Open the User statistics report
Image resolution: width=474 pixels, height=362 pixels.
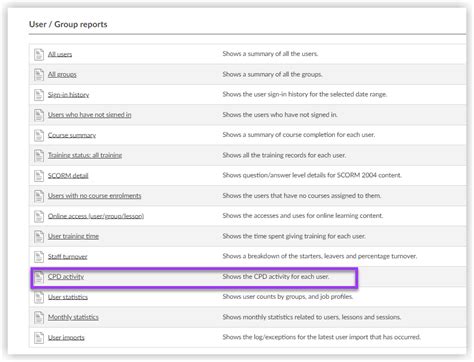pyautogui.click(x=68, y=297)
